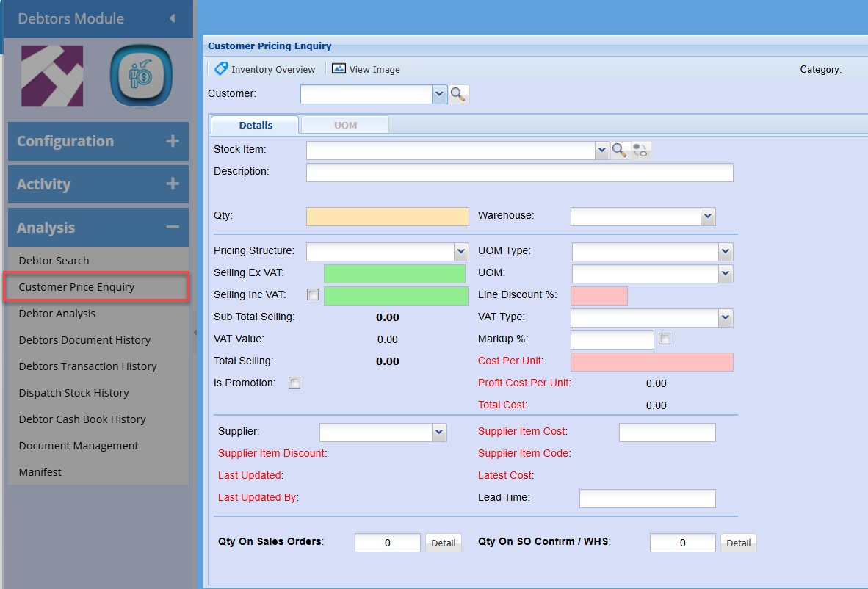This screenshot has height=589, width=868.
Task: Click Detail button for Qty On Sales Orders
Action: (443, 543)
